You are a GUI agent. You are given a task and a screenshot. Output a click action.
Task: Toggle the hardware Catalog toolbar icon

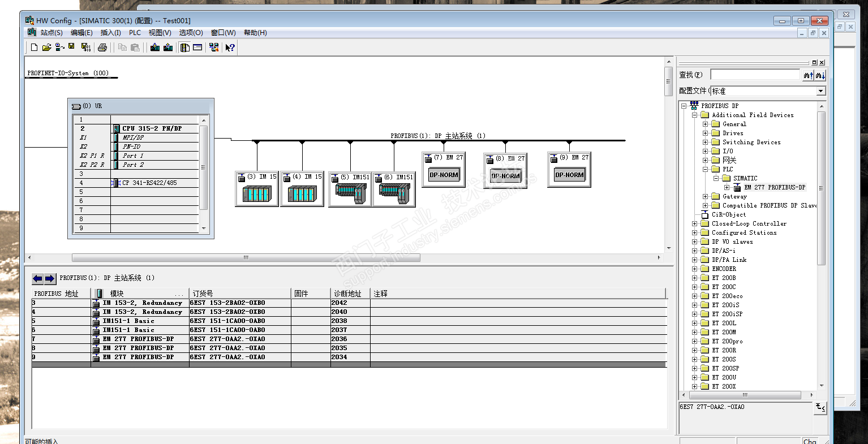(184, 48)
